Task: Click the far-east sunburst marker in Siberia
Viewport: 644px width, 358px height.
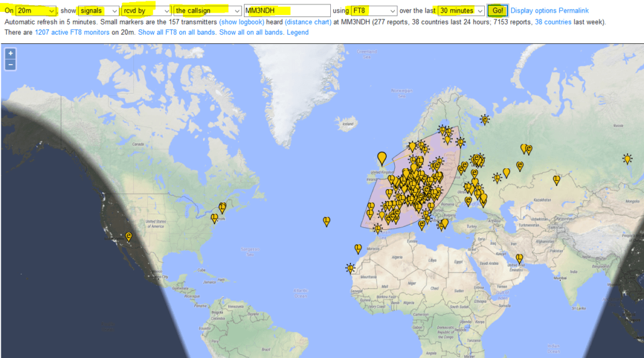Action: (627, 159)
